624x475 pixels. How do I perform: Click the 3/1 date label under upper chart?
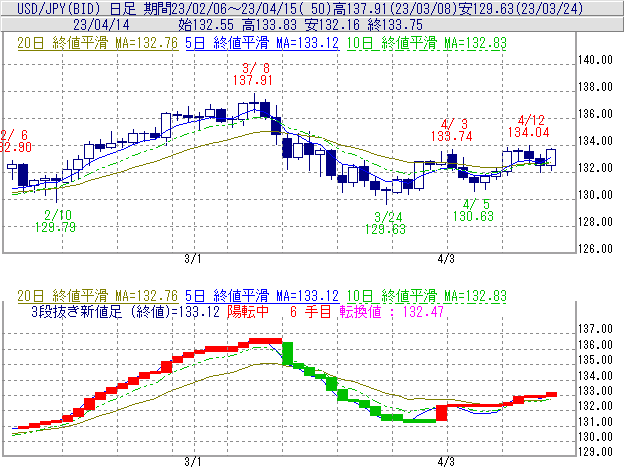(x=193, y=259)
